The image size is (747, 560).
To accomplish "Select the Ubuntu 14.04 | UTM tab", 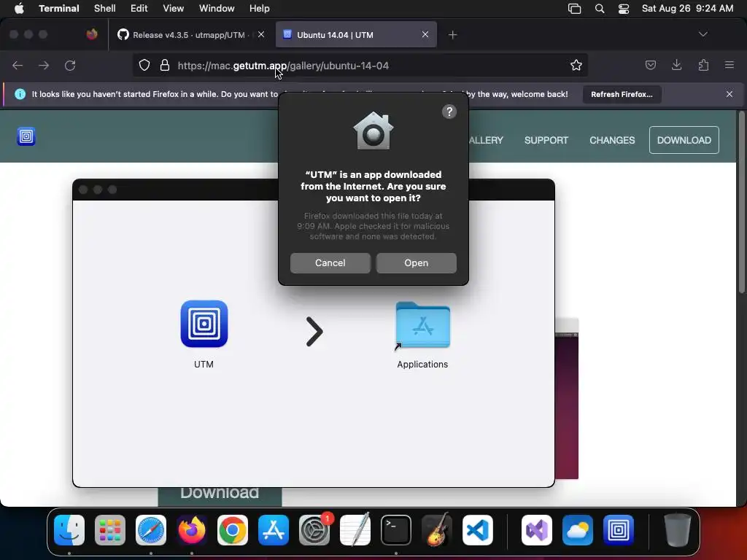I will point(356,35).
